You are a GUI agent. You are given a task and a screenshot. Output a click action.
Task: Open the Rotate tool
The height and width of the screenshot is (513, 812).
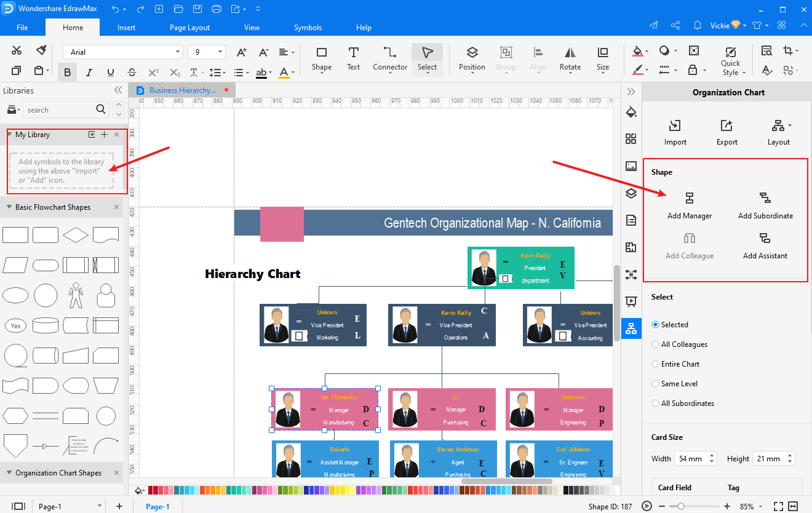click(570, 58)
